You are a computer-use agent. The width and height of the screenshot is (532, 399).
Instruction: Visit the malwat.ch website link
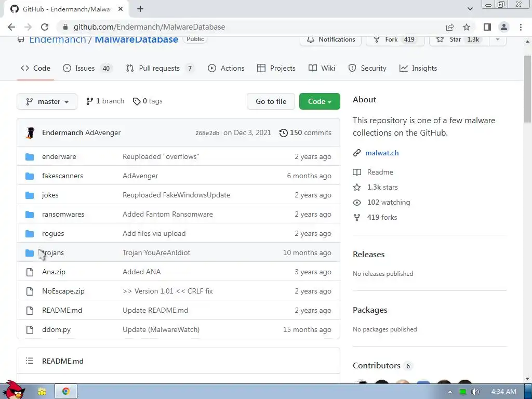382,153
